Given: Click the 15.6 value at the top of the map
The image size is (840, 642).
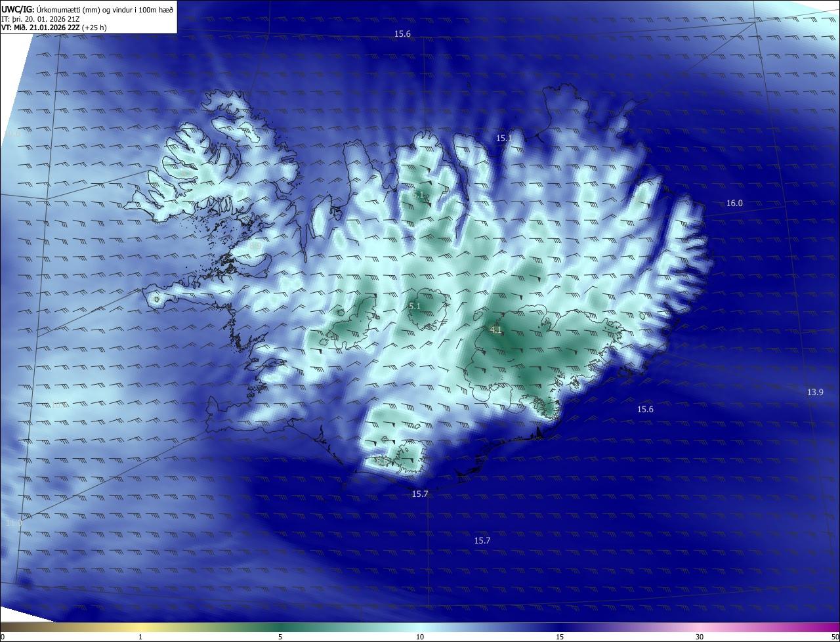Looking at the screenshot, I should pos(402,33).
